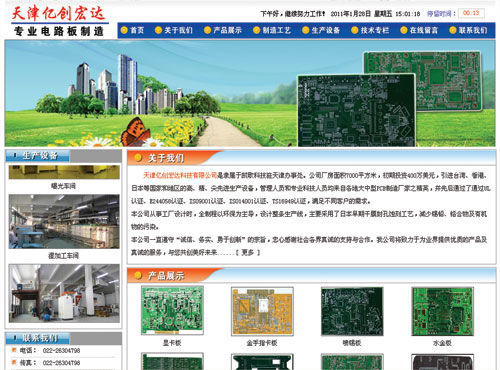Click the 天津亿创宏达 red site logo
500x370 pixels.
[58, 14]
